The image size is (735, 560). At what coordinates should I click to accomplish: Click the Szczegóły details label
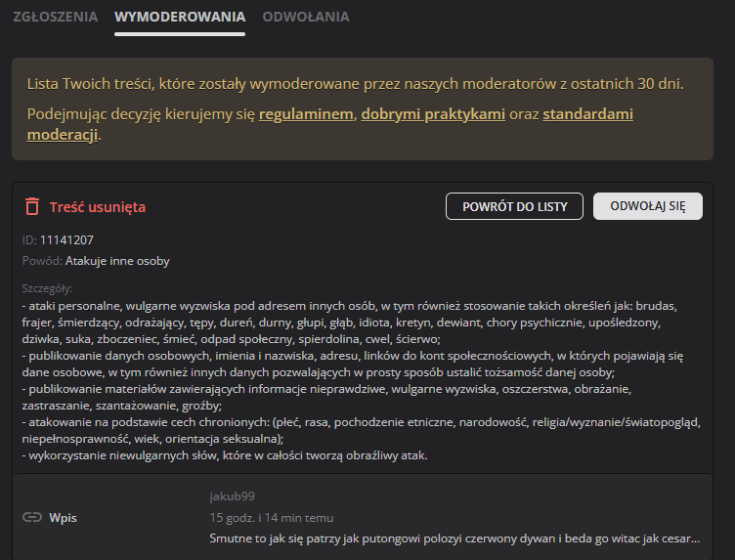(x=47, y=288)
